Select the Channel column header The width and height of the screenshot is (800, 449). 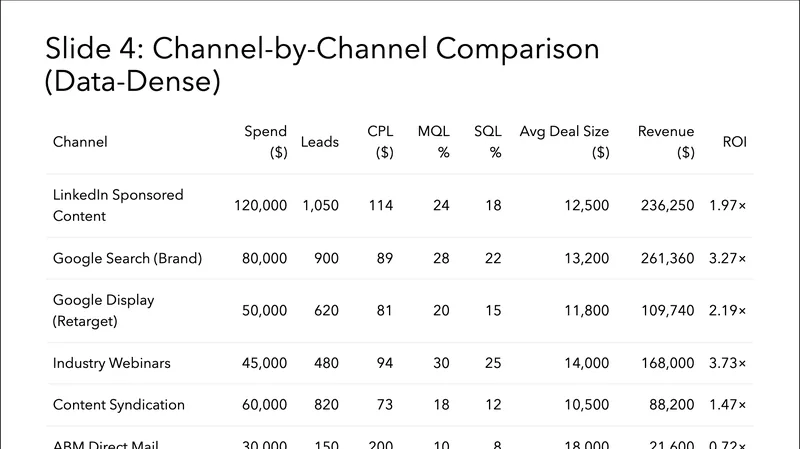pos(80,142)
